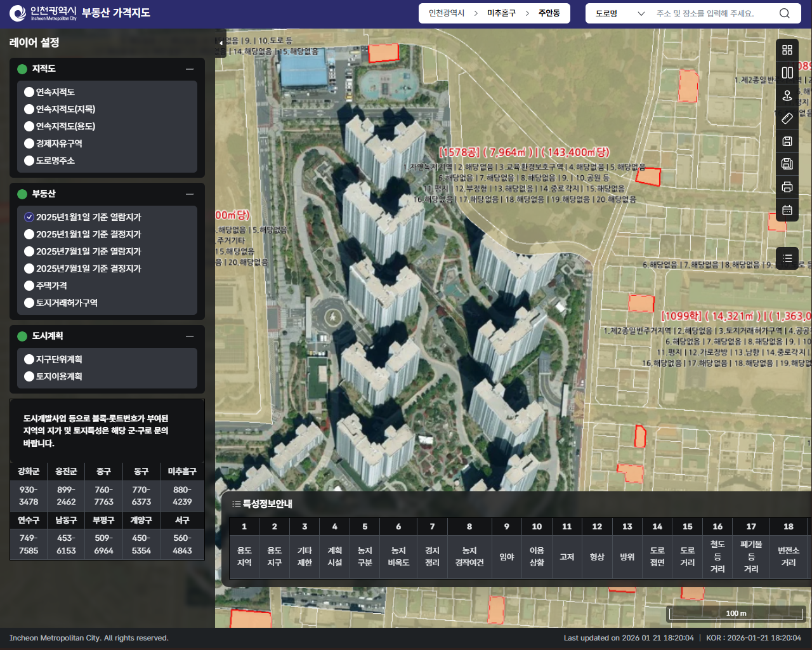Print the current map
The height and width of the screenshot is (650, 812).
pos(787,187)
